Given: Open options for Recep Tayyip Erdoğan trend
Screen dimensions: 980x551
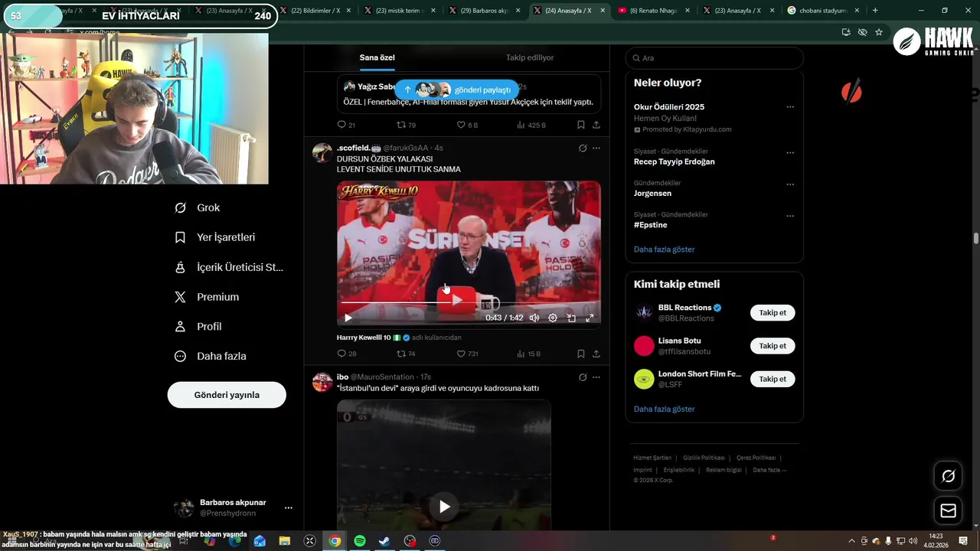Looking at the screenshot, I should 790,153.
